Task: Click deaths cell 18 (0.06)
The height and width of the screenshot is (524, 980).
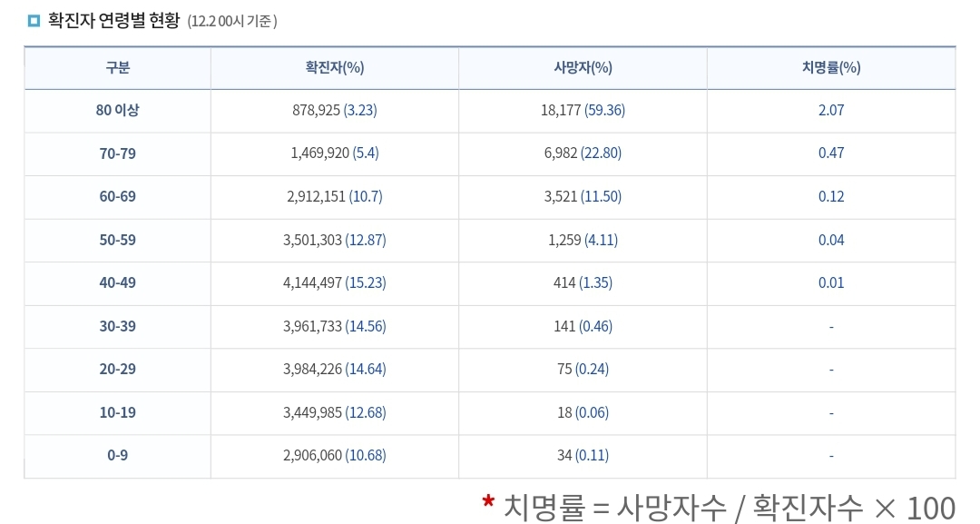Action: point(583,412)
